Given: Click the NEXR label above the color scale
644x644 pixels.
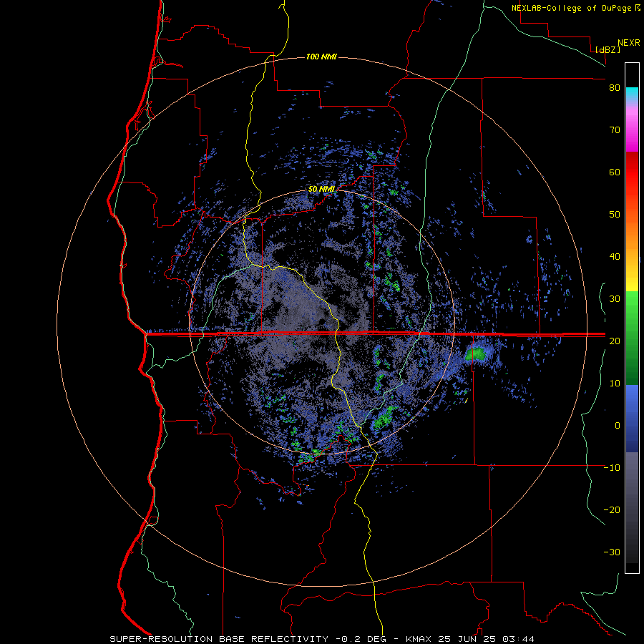Looking at the screenshot, I should [628, 43].
